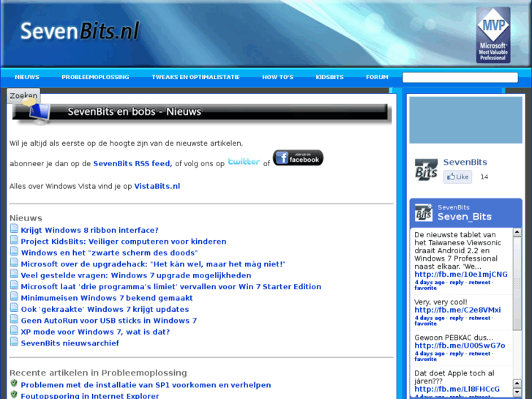Open tweet link http://fb.me/10e1mjCNG

point(461,275)
